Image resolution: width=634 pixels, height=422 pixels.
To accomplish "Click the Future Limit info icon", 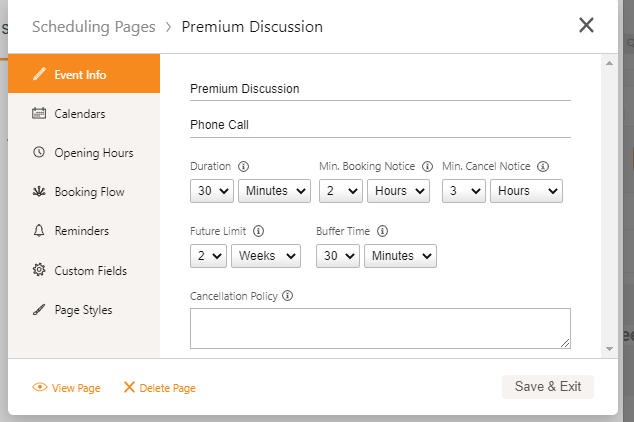I will [x=258, y=231].
